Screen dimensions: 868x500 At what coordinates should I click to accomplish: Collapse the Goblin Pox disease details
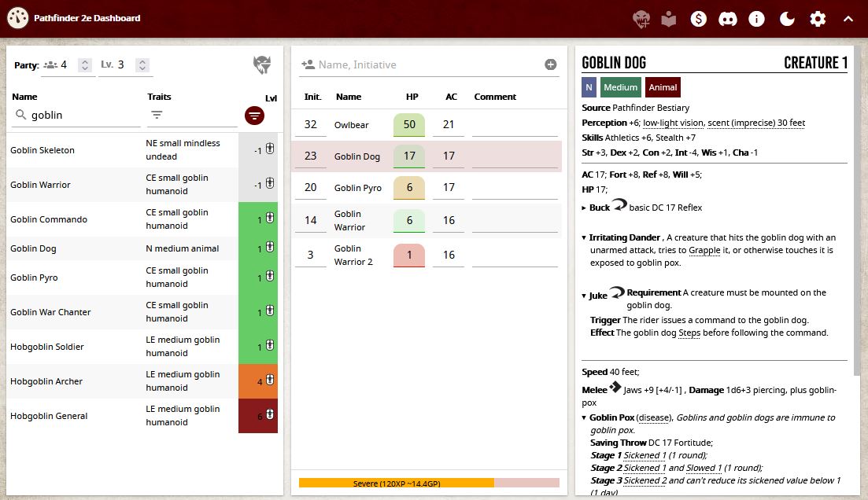point(585,418)
